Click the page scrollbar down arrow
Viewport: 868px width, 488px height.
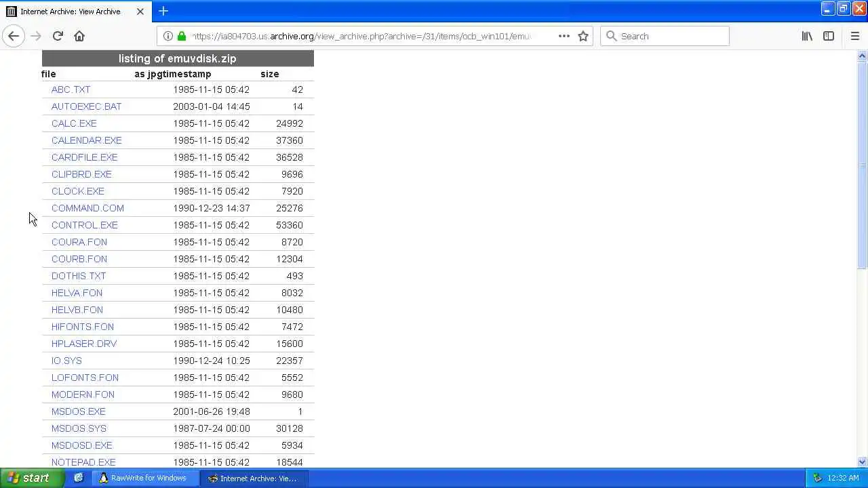[863, 462]
